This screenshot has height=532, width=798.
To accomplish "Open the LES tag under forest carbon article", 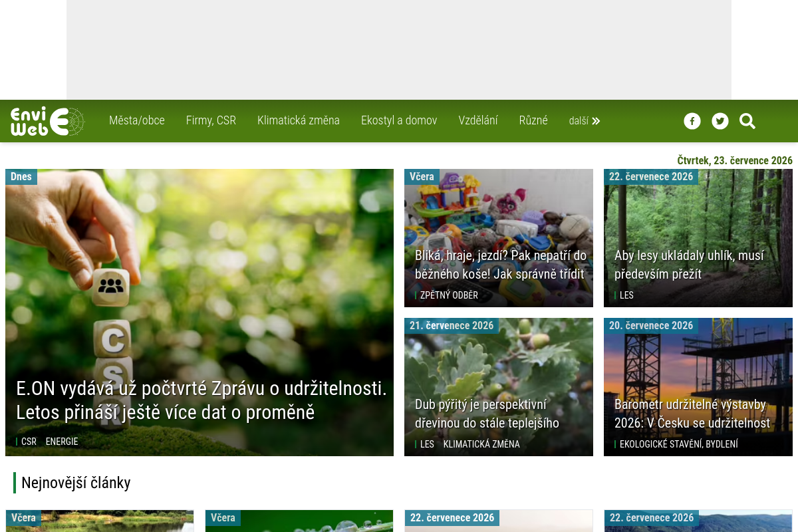I will tap(626, 295).
